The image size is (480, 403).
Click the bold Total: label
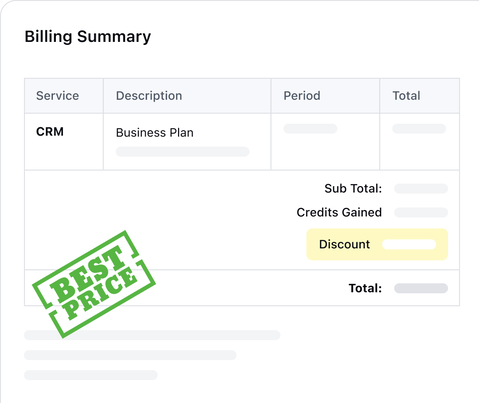365,288
